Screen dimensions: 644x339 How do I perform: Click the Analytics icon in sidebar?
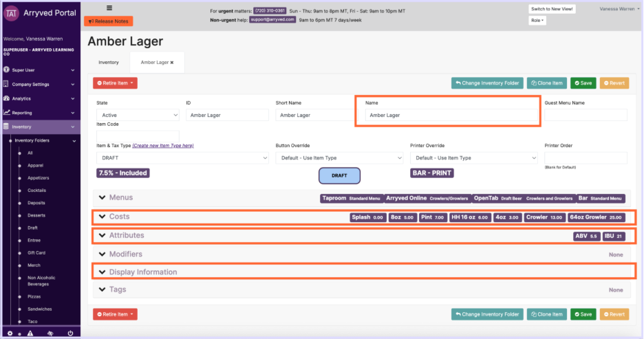pyautogui.click(x=7, y=98)
